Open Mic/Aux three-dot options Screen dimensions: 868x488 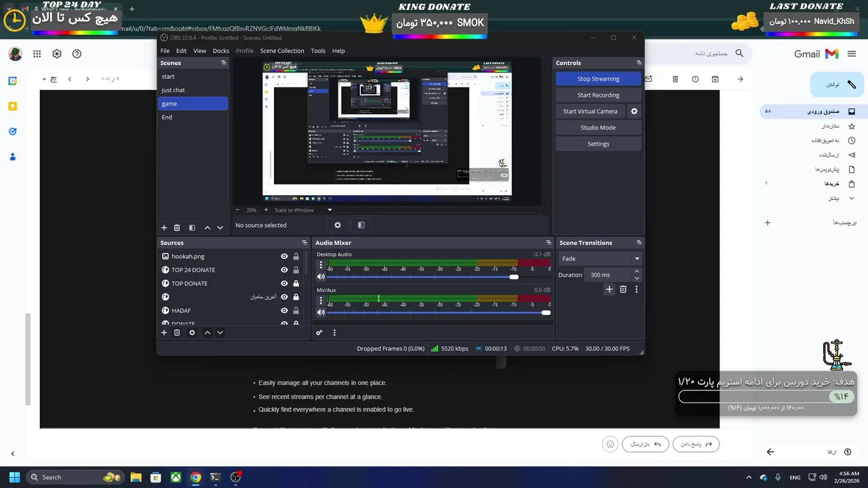321,300
